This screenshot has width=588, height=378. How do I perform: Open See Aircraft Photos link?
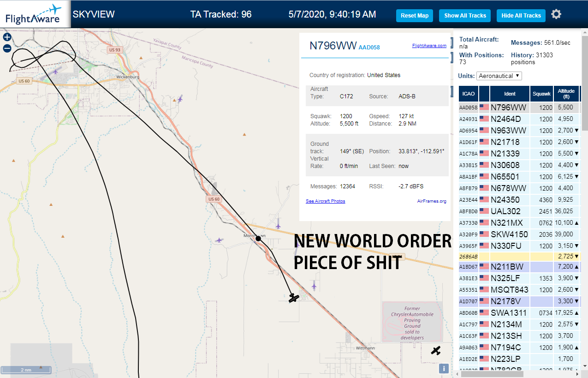point(325,201)
